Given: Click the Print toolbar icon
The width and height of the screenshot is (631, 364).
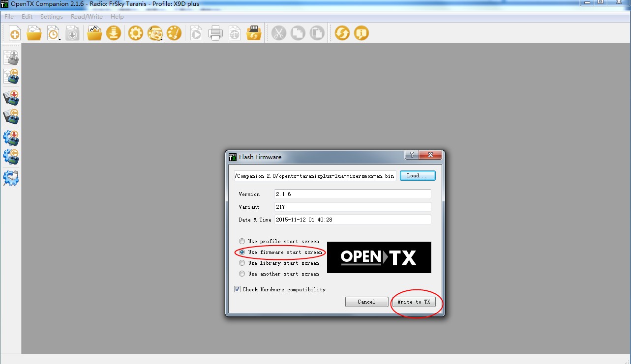Looking at the screenshot, I should [x=215, y=33].
